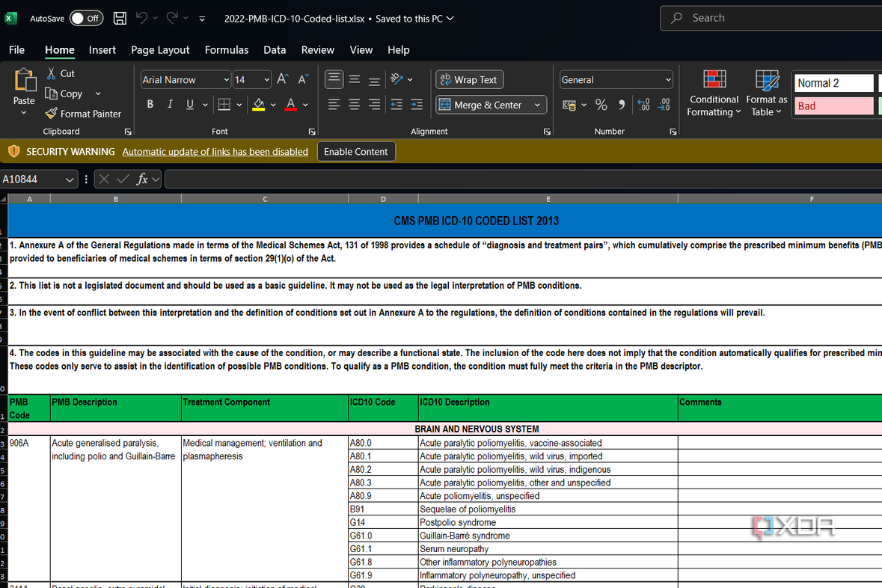
Task: Open the font name dropdown
Action: click(226, 80)
